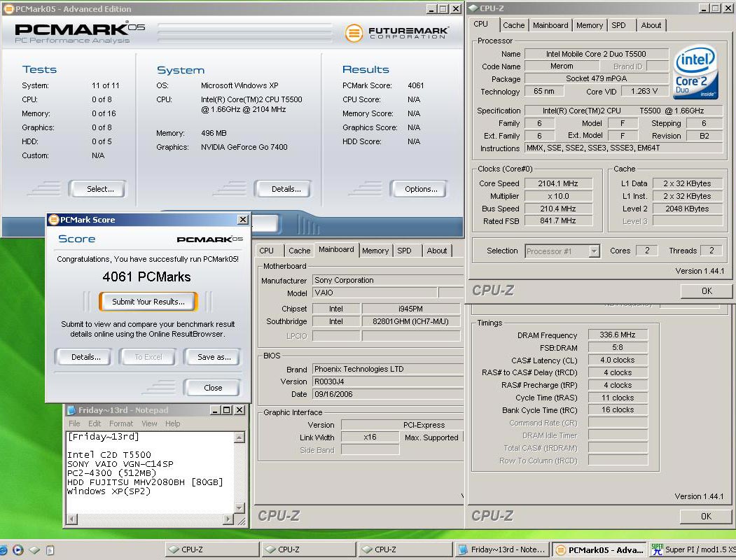
Task: Open Notepad File menu
Action: tap(74, 423)
